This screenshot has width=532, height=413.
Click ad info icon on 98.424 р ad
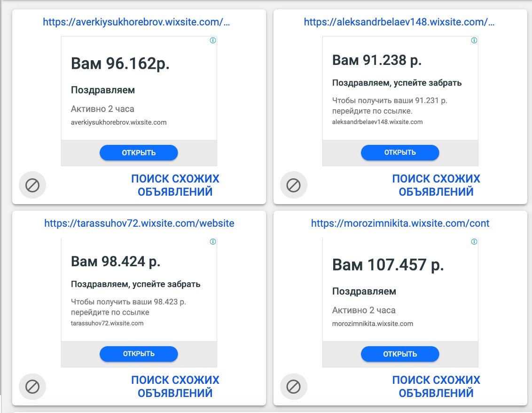click(x=213, y=242)
